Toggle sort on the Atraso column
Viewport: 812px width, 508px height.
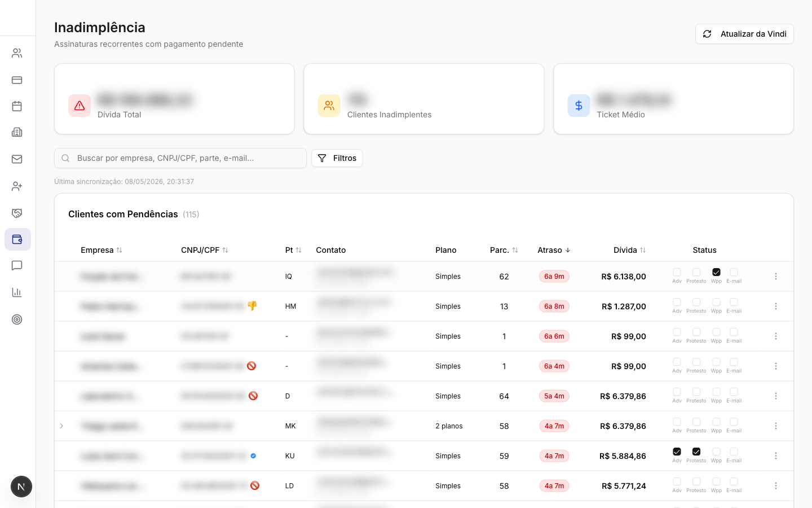(554, 250)
